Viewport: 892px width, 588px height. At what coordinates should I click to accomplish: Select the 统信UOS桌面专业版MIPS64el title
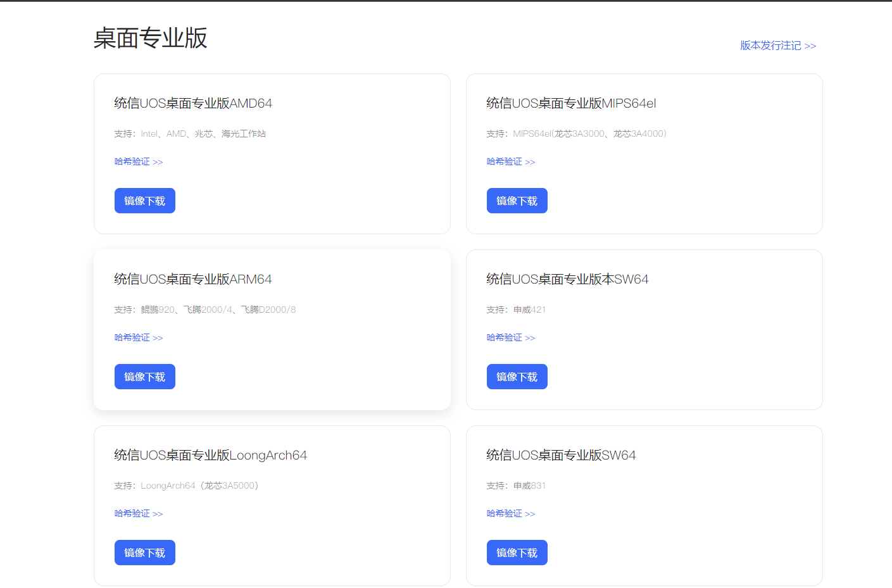[x=571, y=103]
